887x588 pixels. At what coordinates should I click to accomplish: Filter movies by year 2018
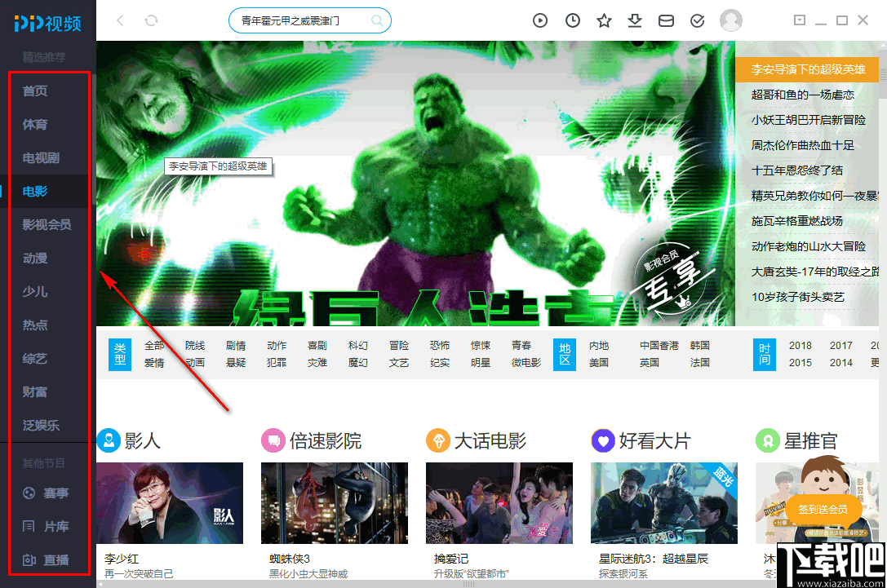[800, 345]
